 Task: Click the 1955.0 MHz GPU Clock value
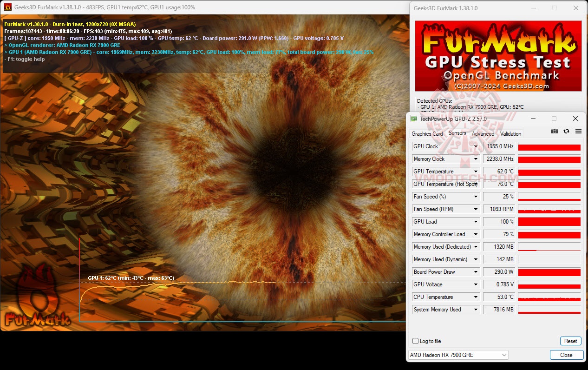[499, 146]
